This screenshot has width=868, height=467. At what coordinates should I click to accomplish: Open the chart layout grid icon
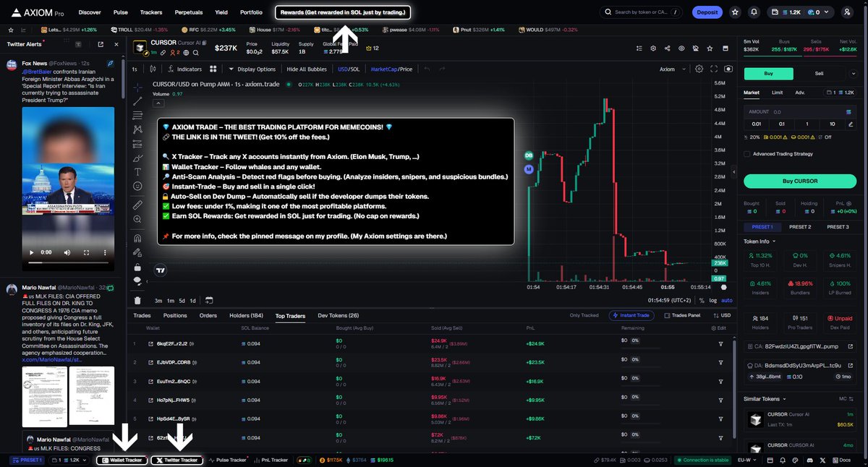[213, 69]
